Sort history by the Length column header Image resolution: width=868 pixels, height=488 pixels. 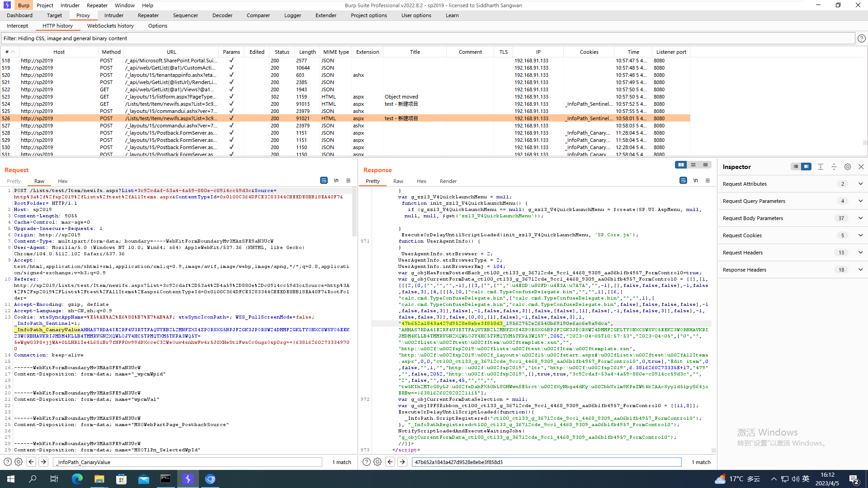coord(307,52)
